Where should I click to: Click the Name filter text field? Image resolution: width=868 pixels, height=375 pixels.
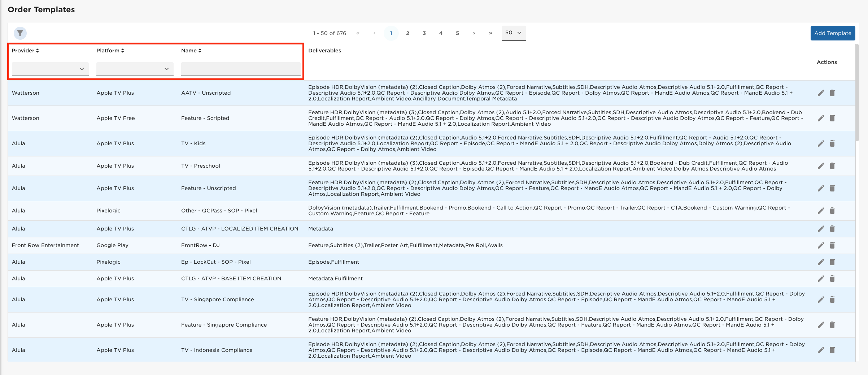pos(241,69)
